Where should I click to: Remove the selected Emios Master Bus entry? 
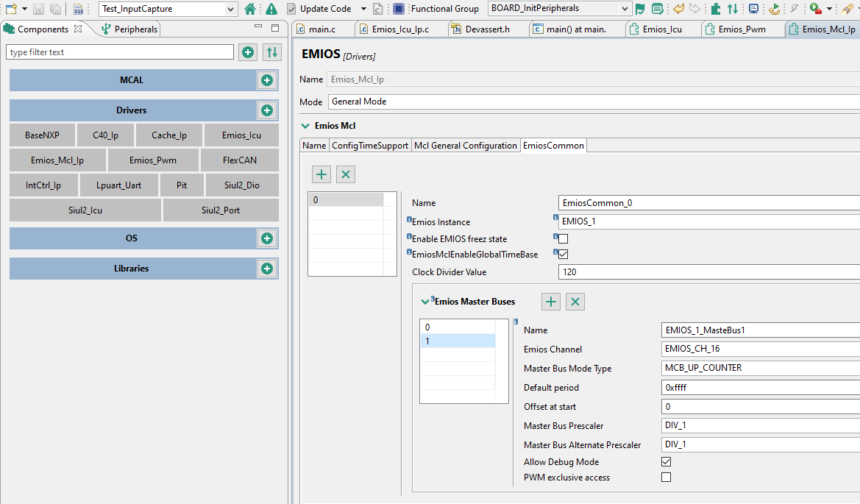pyautogui.click(x=575, y=302)
